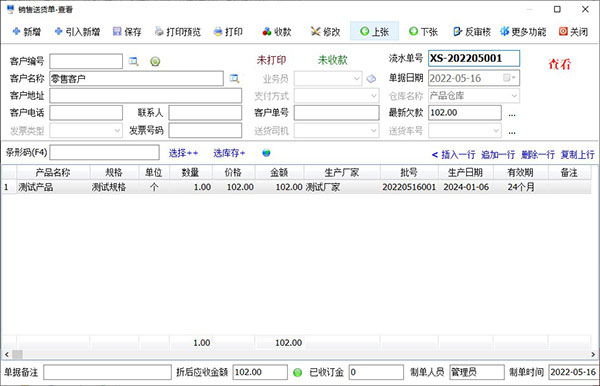Focus the 单据备注 input field
The width and height of the screenshot is (600, 386).
coord(107,372)
